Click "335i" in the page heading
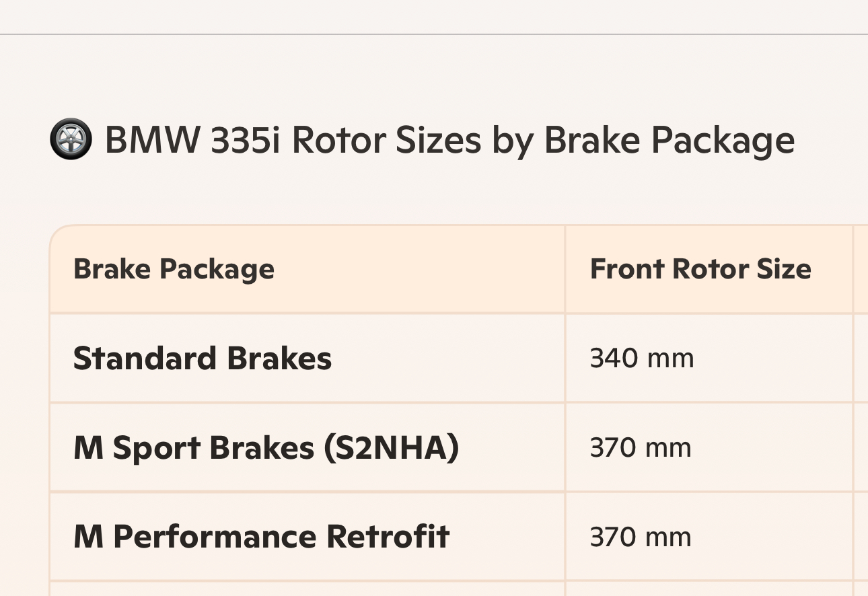This screenshot has height=596, width=868. [245, 141]
